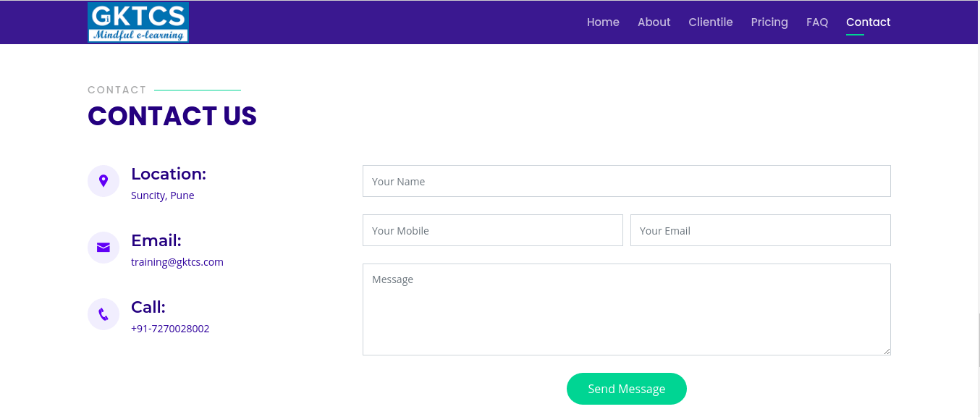980x417 pixels.
Task: Focus the Your Name field
Action: click(627, 181)
